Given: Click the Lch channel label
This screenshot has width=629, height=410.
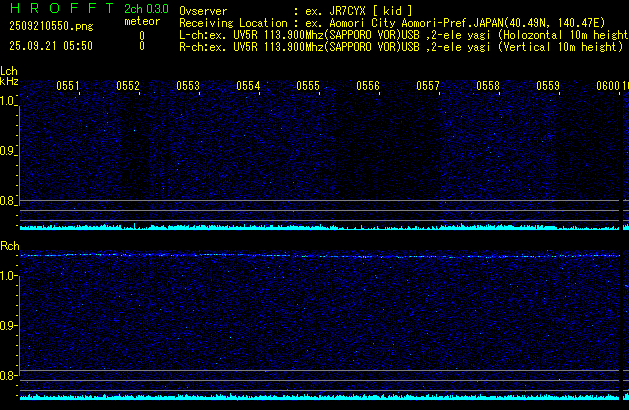Looking at the screenshot, I should 9,71.
